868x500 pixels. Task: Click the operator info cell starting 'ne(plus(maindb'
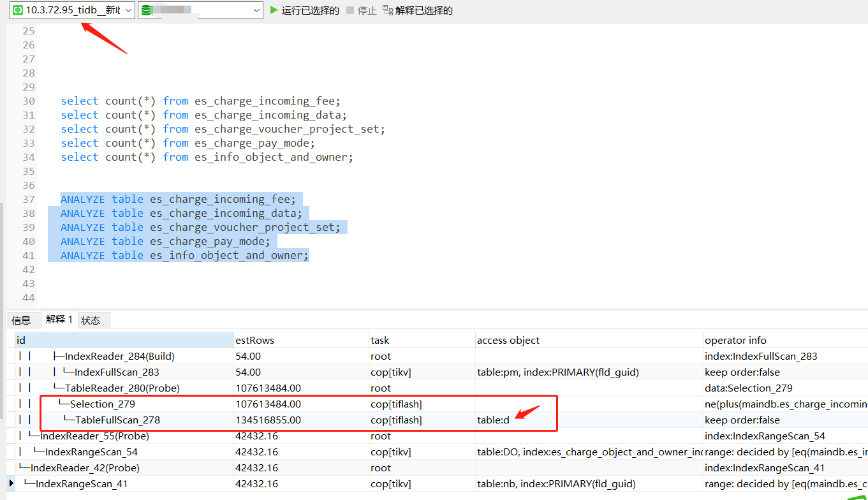786,404
